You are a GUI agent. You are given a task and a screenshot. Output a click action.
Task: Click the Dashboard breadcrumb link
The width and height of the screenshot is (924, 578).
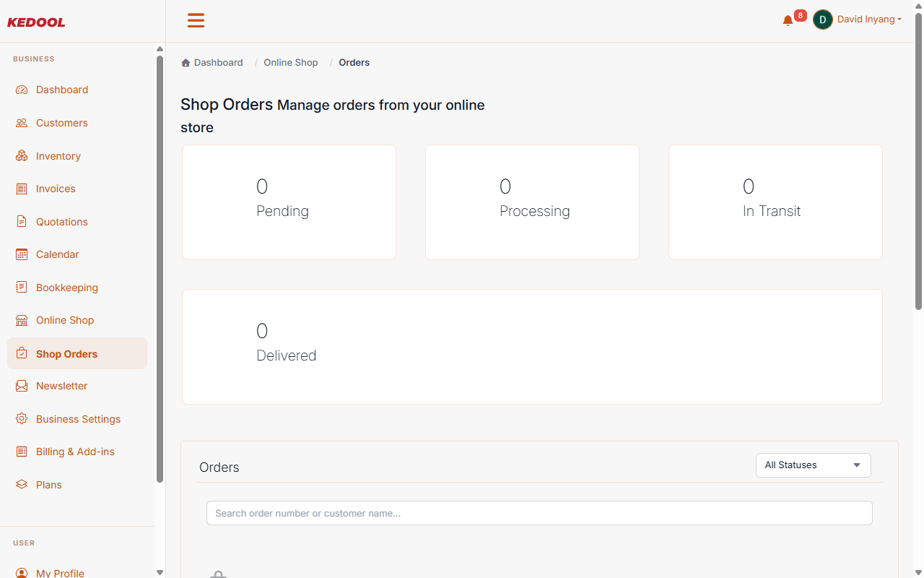[219, 63]
